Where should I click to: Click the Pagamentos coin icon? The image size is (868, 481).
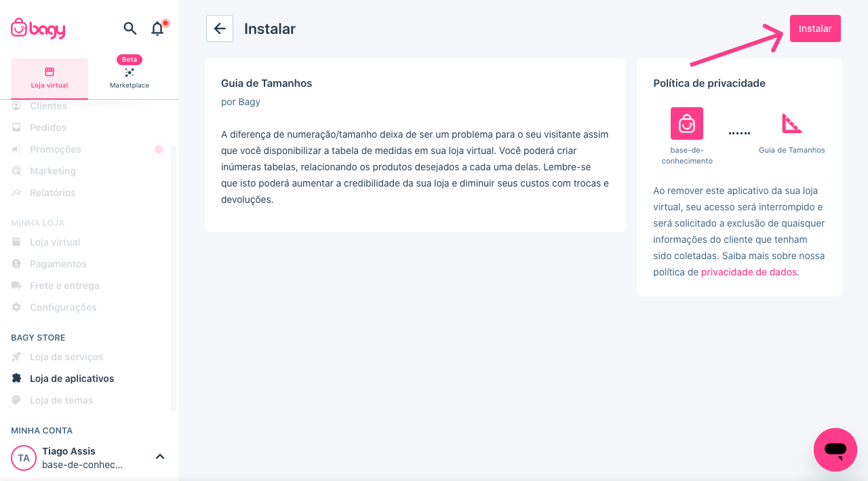pyautogui.click(x=16, y=264)
